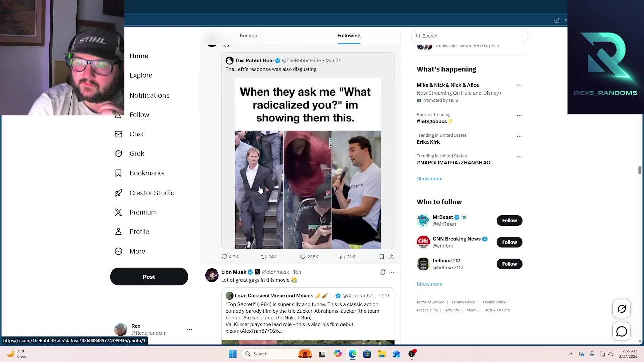Share the post via the upload icon
Screen dimensions: 644x362
[392, 257]
